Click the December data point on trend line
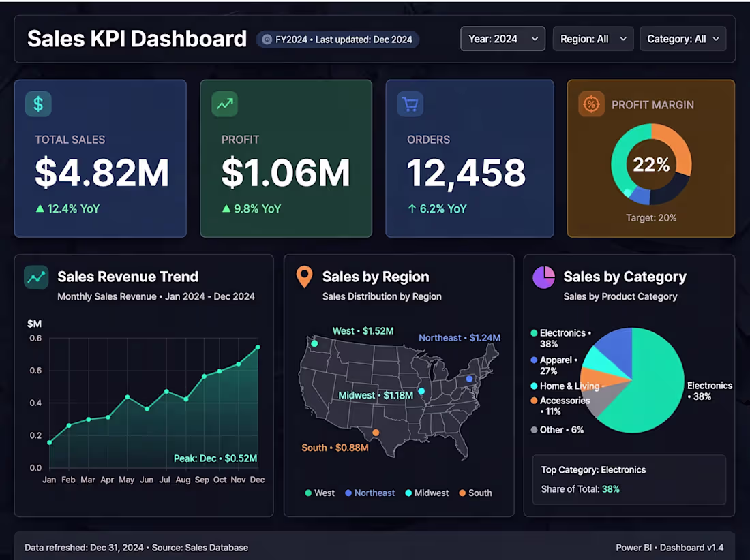Viewport: 750px width, 560px height. 258,347
